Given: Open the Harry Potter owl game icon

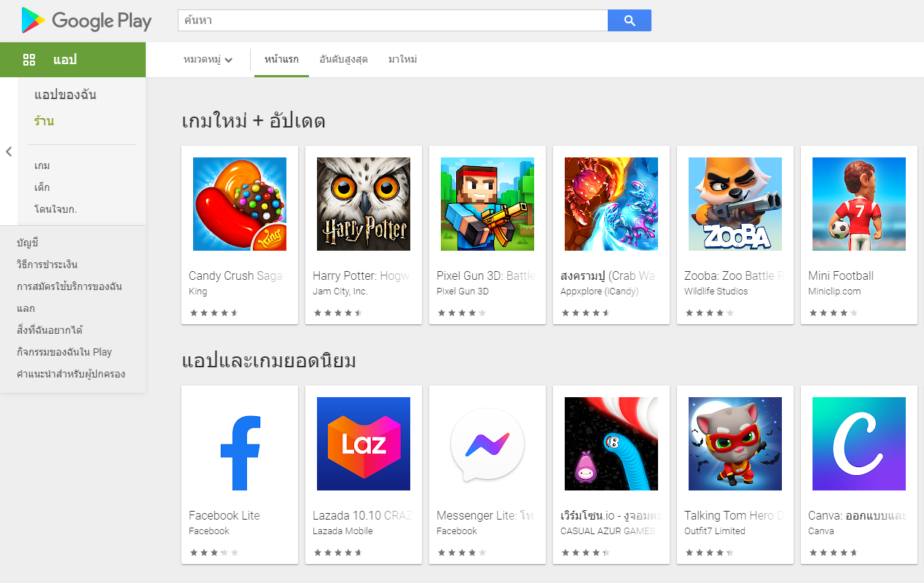Looking at the screenshot, I should (364, 204).
